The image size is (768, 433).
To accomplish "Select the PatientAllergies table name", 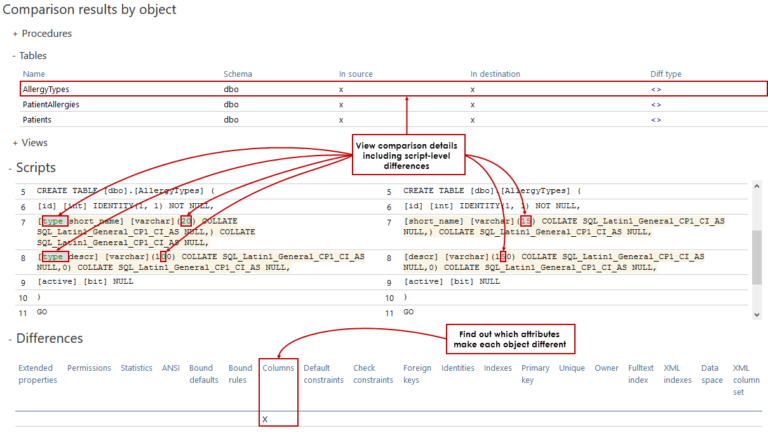I will tap(51, 104).
